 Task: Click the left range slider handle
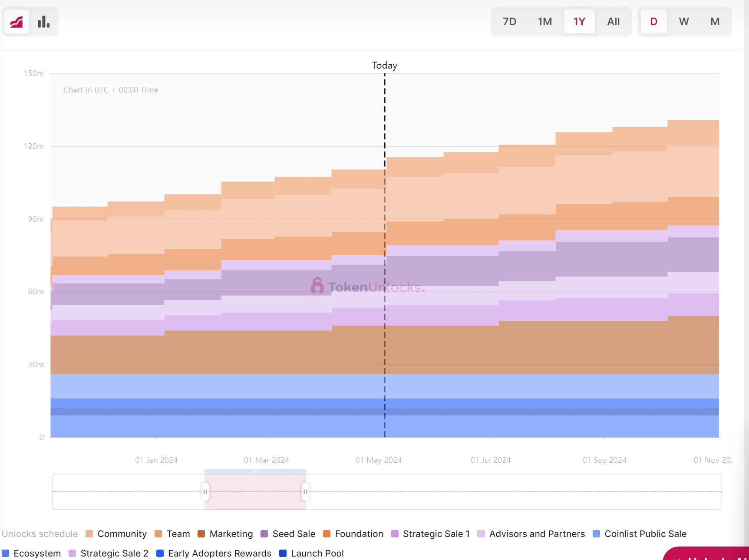(205, 492)
